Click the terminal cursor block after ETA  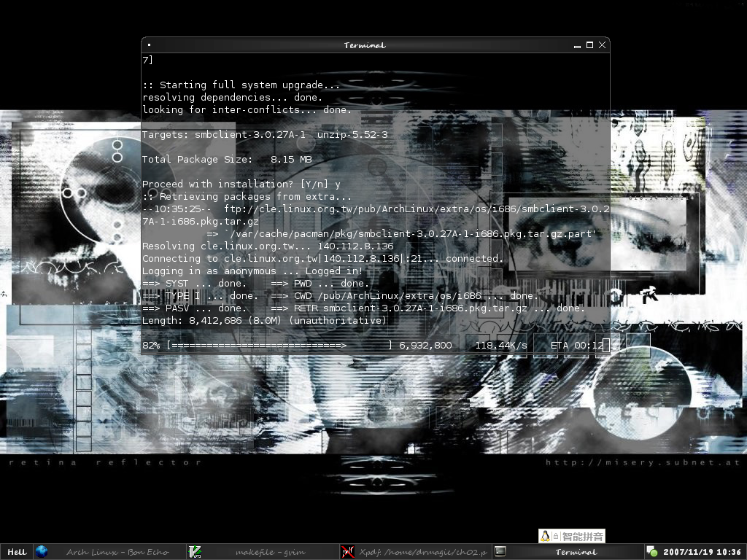click(606, 345)
